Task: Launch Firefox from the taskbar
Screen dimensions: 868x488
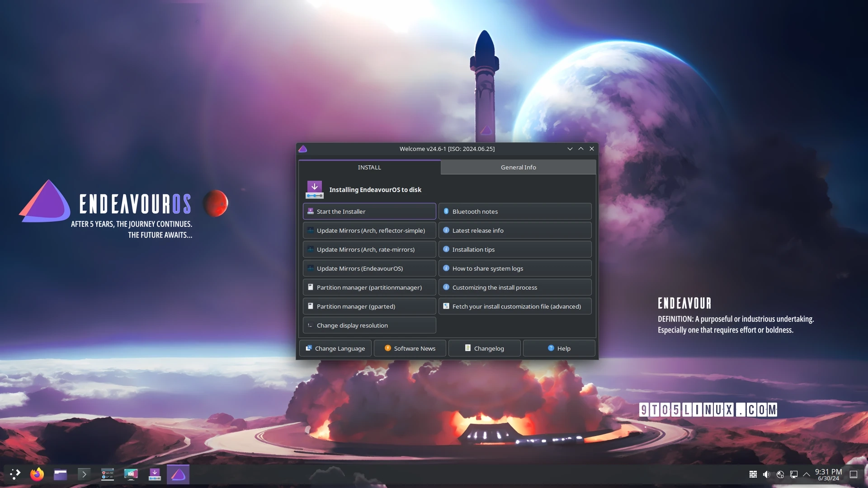Action: [37, 474]
